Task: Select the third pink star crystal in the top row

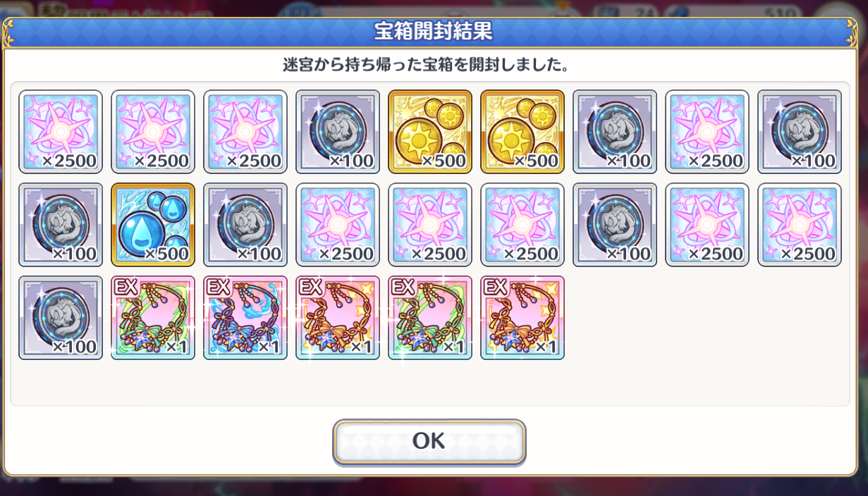Action: coord(245,132)
